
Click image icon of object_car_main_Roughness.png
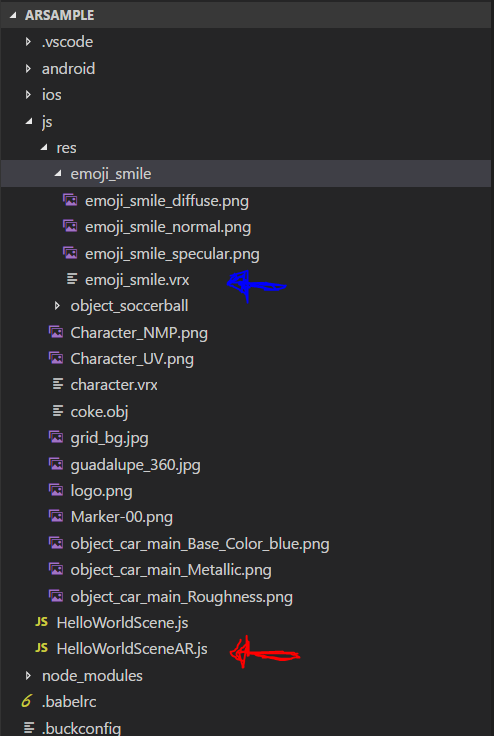click(56, 597)
